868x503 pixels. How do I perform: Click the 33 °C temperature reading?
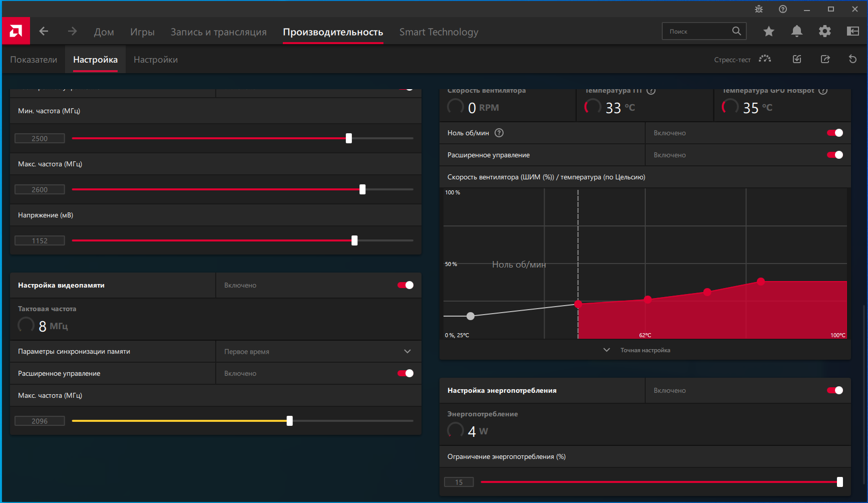[x=620, y=108]
